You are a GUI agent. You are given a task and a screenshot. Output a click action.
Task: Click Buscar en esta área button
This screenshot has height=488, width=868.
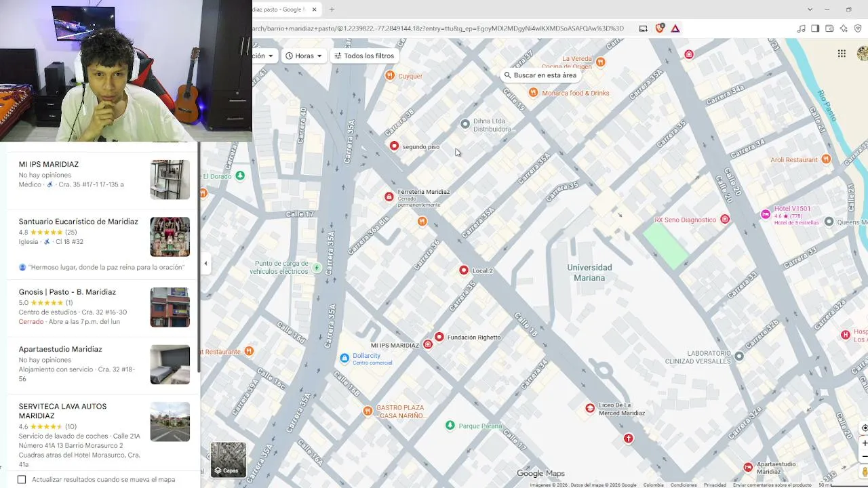tap(540, 75)
